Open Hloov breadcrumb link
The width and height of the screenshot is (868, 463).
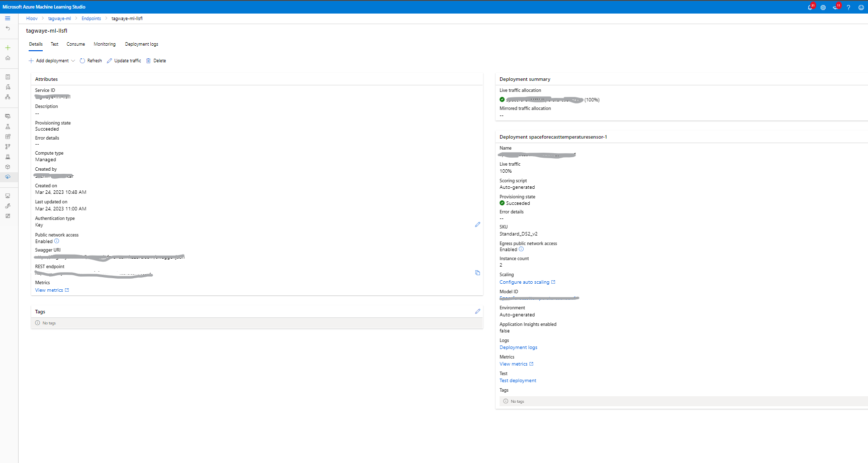(32, 19)
